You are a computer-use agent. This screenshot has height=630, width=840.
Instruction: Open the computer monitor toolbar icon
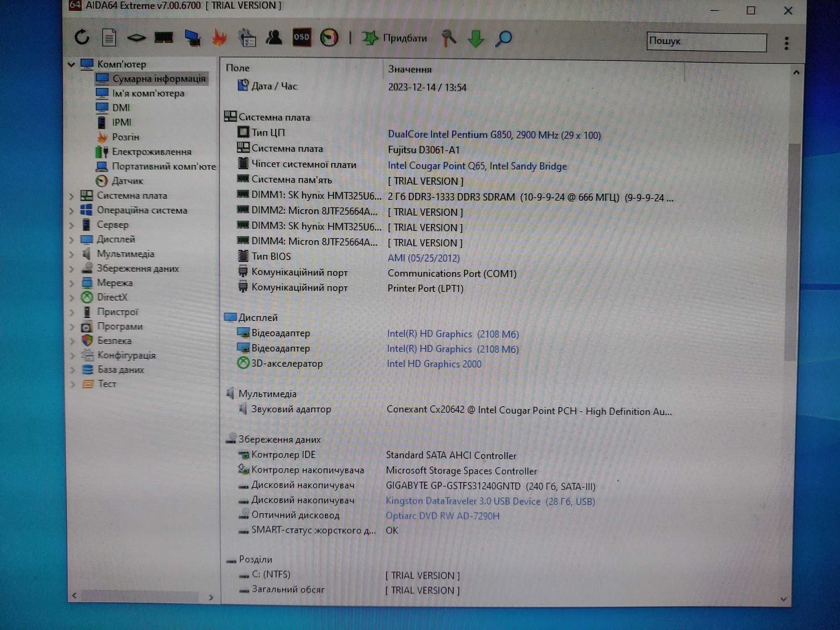[x=192, y=38]
